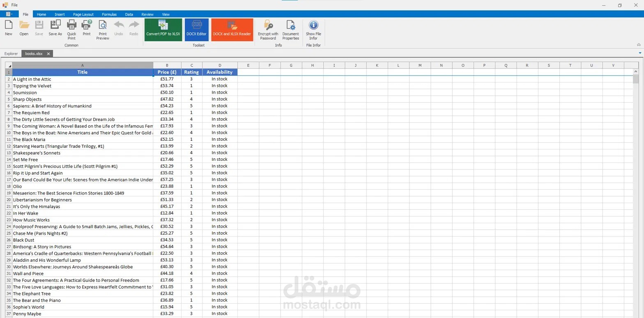
Task: Open the document tabs list dropdown
Action: pyautogui.click(x=640, y=53)
